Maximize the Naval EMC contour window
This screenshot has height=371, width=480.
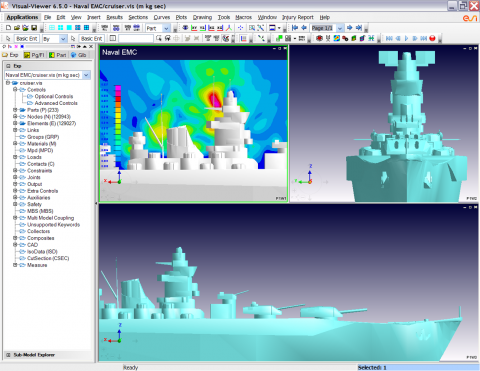point(280,49)
